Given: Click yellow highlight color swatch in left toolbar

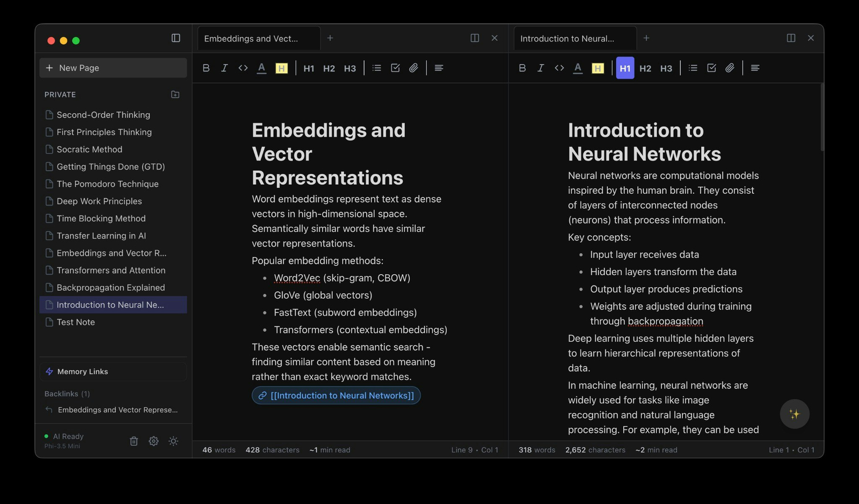Looking at the screenshot, I should tap(281, 68).
